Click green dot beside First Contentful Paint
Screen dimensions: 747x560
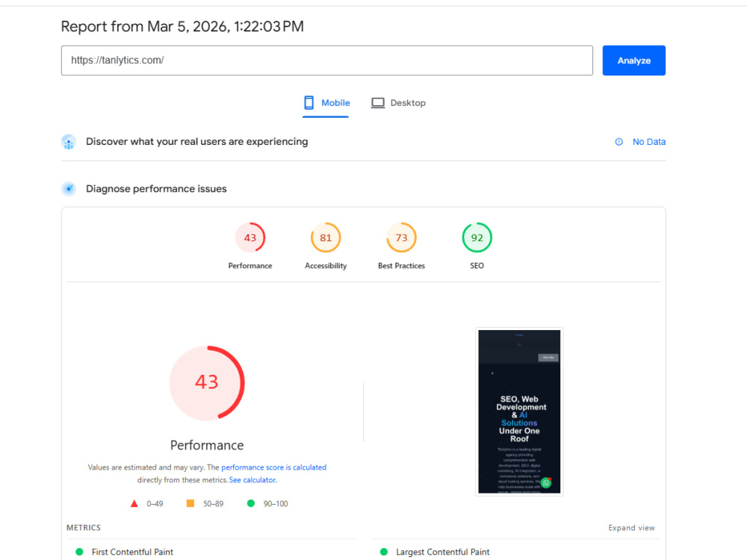pos(80,552)
